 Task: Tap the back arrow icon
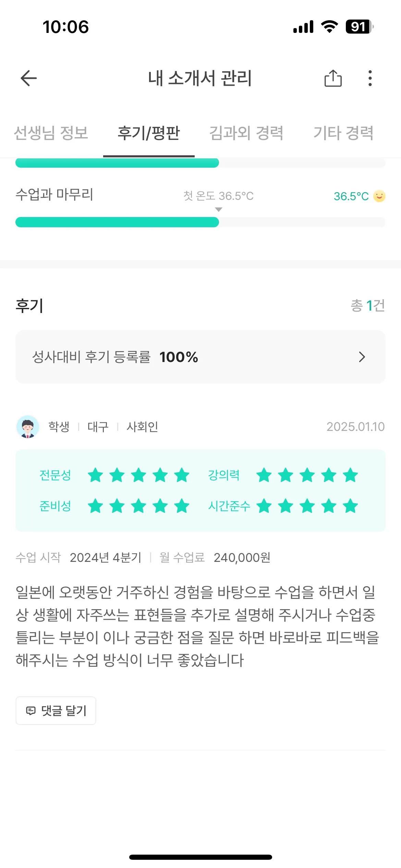click(x=29, y=78)
